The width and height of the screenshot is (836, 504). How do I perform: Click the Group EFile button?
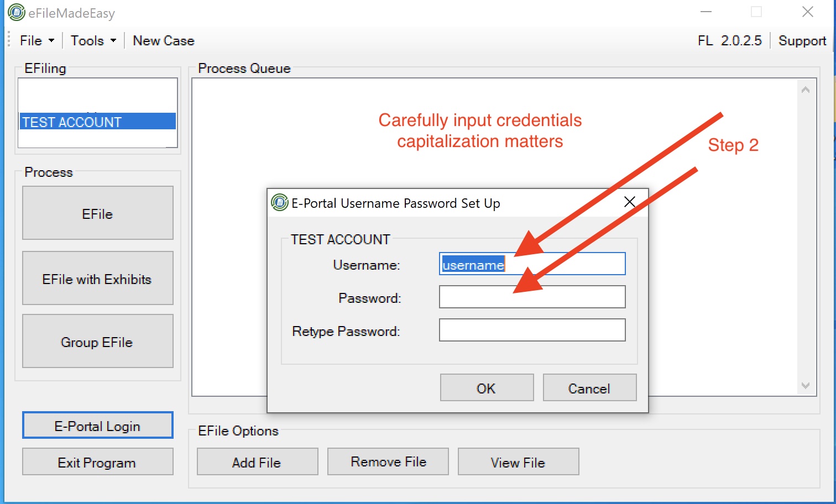tap(98, 341)
